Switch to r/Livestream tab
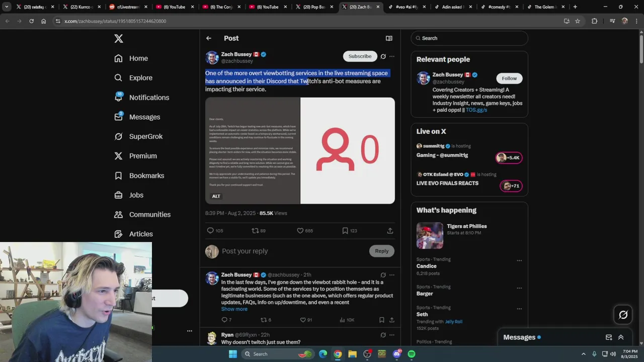The height and width of the screenshot is (362, 644). pos(128,7)
